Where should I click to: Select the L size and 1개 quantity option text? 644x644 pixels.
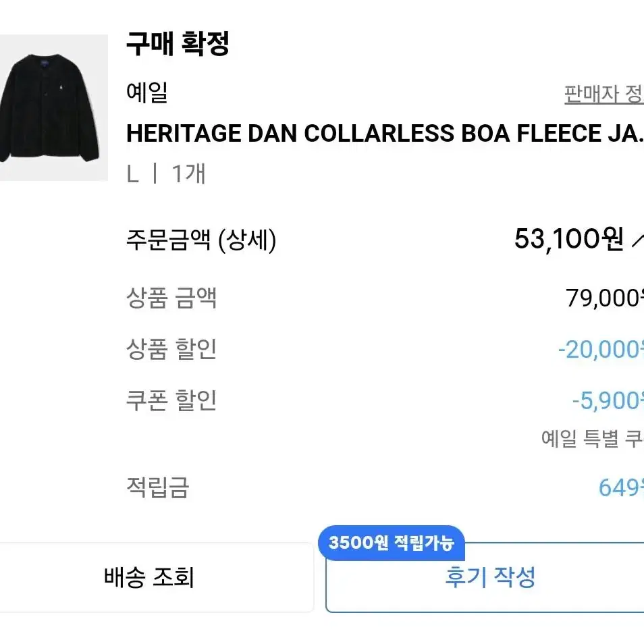pos(166,173)
